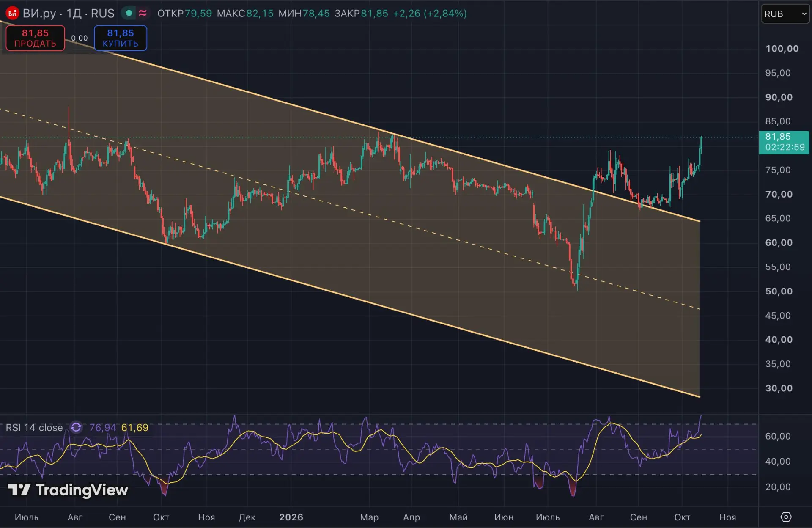Click the 0,00 spread value between buy and sell
The width and height of the screenshot is (812, 528).
click(x=80, y=38)
